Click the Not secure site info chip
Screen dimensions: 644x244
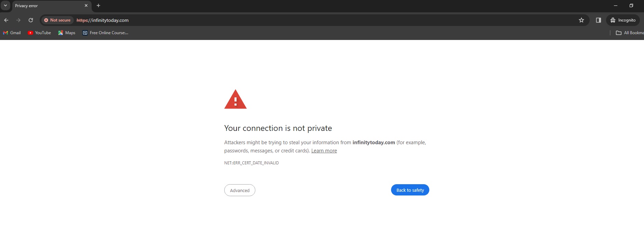tap(57, 20)
